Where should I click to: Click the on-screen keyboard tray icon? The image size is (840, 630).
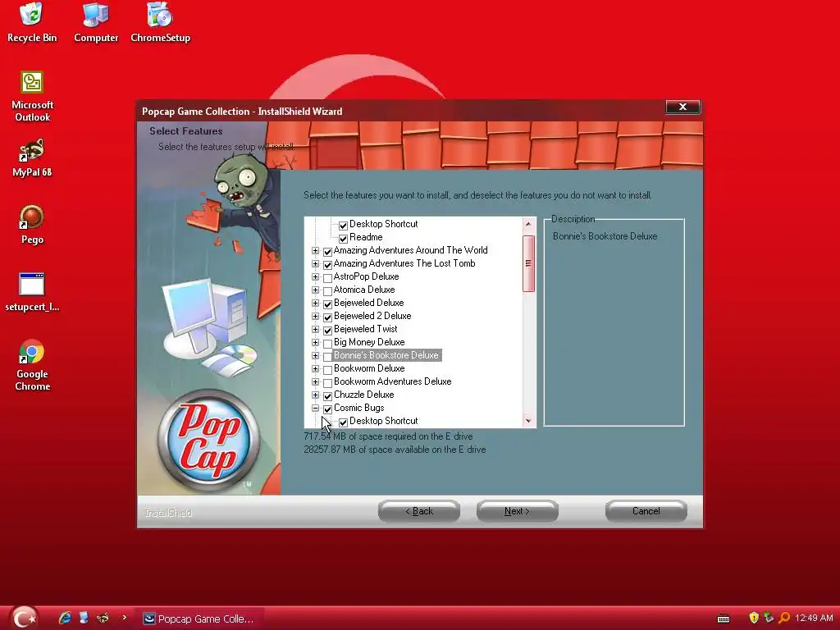724,619
